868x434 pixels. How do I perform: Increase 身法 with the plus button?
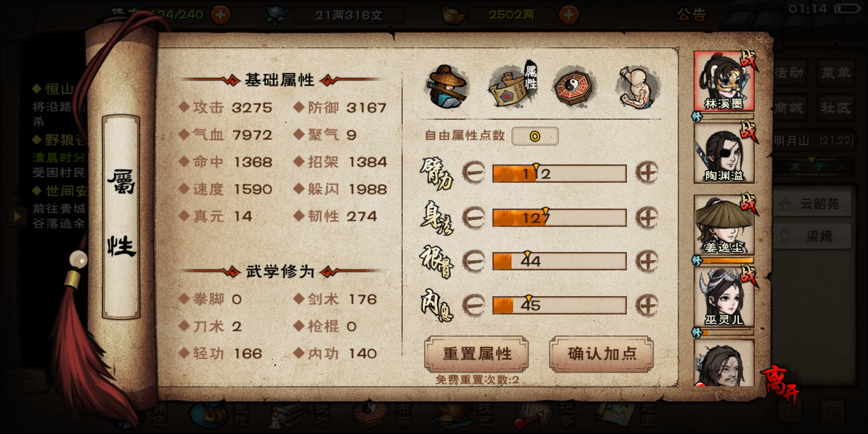(647, 217)
